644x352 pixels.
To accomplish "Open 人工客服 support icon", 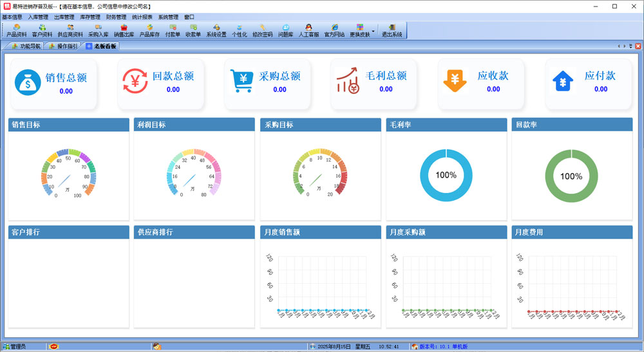I will coord(308,30).
